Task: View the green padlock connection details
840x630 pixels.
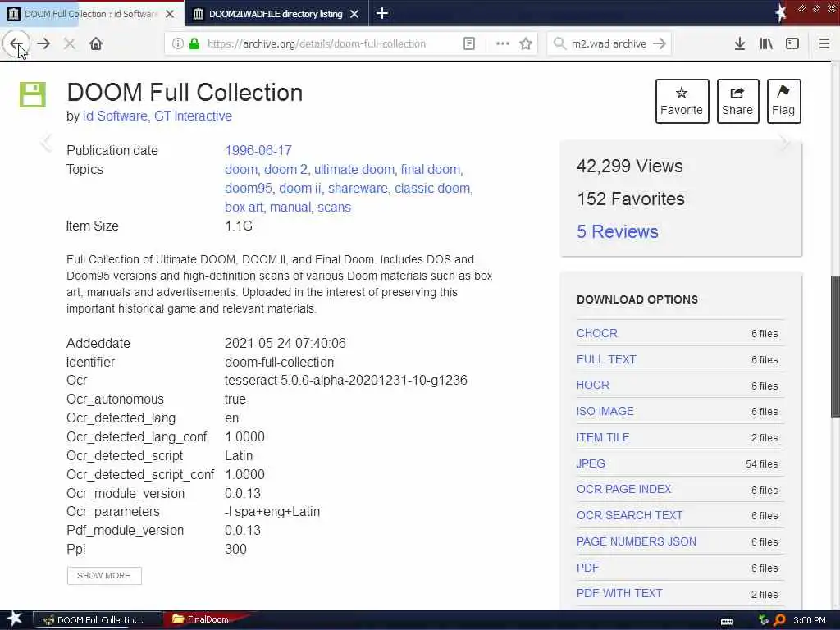Action: [x=194, y=44]
